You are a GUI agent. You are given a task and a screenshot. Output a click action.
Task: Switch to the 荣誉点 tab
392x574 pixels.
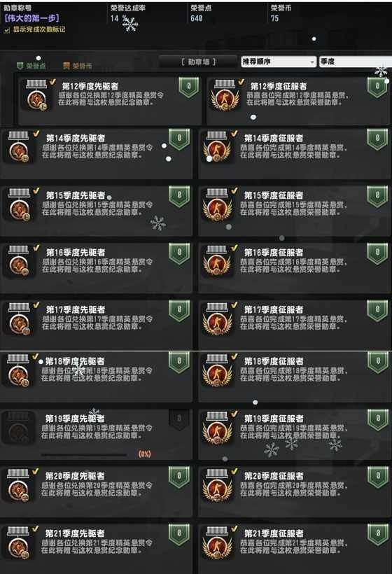(x=31, y=66)
